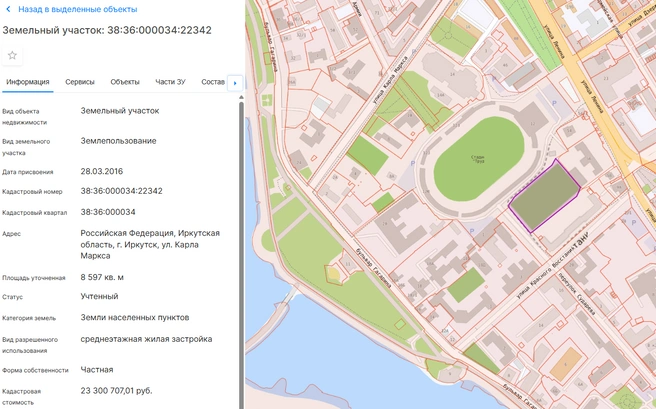This screenshot has width=656, height=409.
Task: Select the Части ЗУ tab
Action: [170, 82]
